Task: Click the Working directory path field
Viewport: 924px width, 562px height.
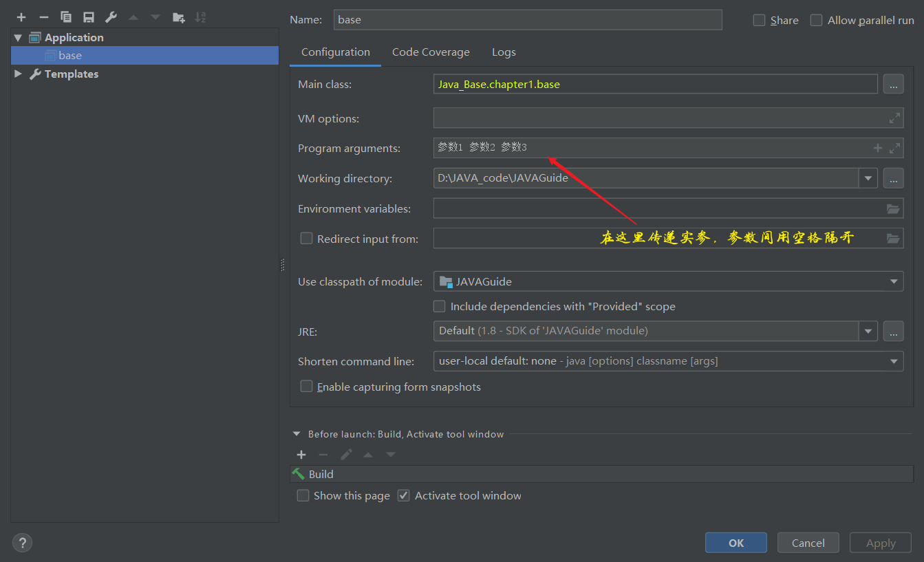Action: (x=646, y=178)
